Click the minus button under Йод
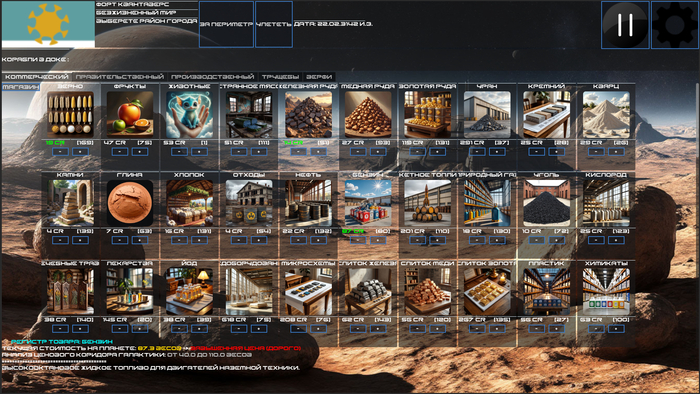Screen dimensions: 700x394 179,329
